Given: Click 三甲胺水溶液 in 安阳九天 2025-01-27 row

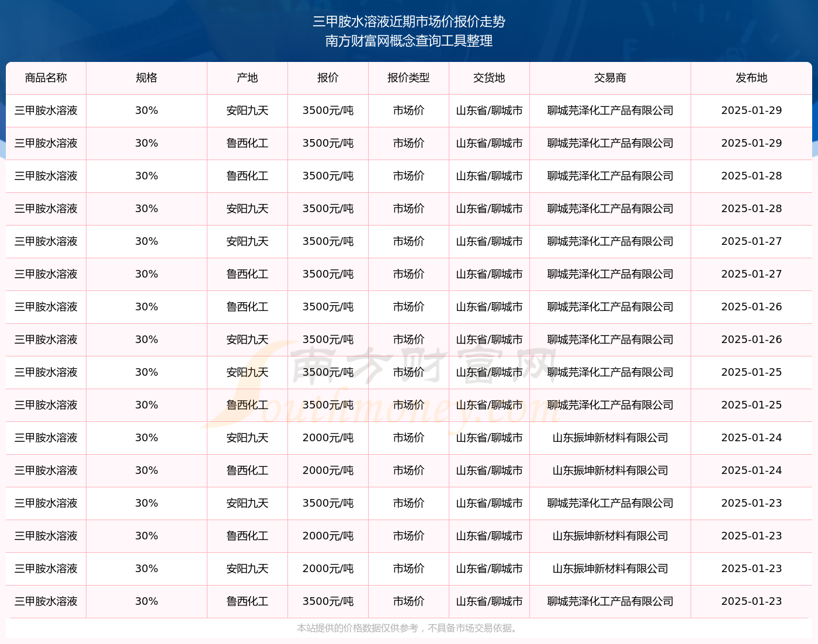Looking at the screenshot, I should click(x=46, y=241).
